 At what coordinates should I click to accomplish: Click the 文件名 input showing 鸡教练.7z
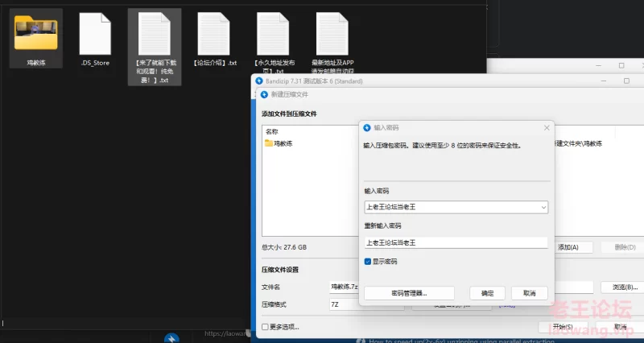point(461,287)
